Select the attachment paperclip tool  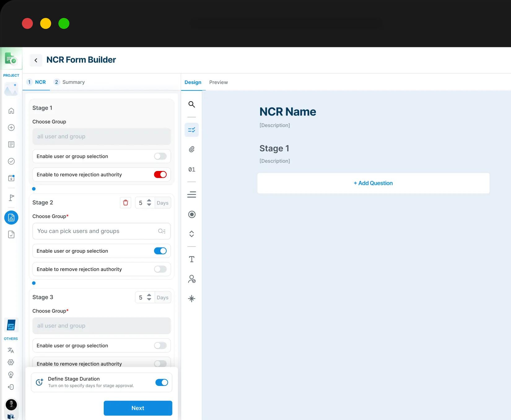click(192, 149)
